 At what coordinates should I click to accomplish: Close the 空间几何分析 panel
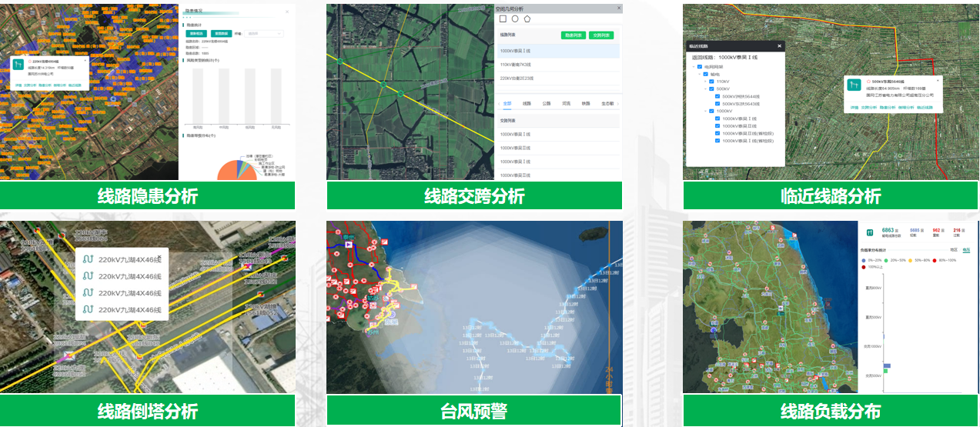(619, 8)
